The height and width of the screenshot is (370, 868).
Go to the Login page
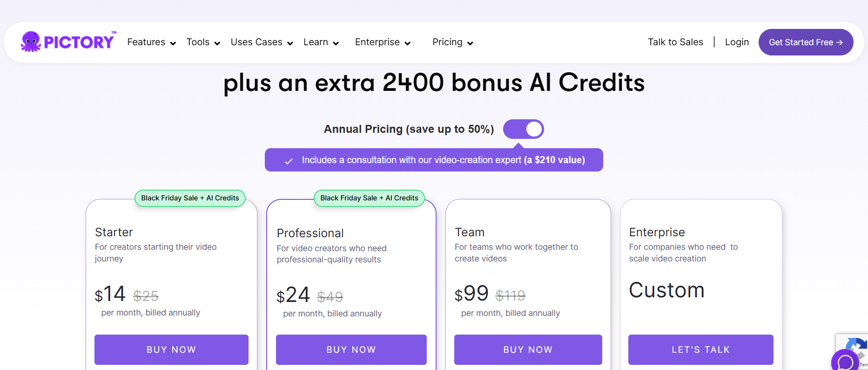737,42
